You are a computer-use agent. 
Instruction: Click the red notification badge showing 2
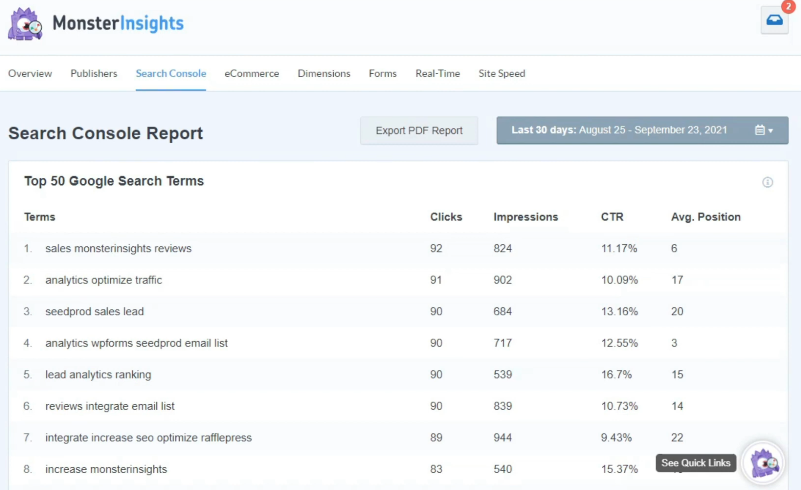[786, 6]
